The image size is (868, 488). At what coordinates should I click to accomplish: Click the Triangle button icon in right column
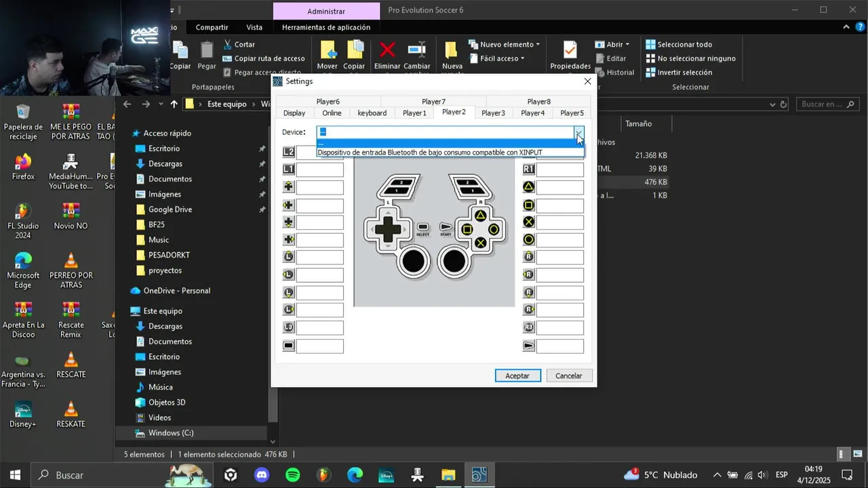click(x=529, y=187)
